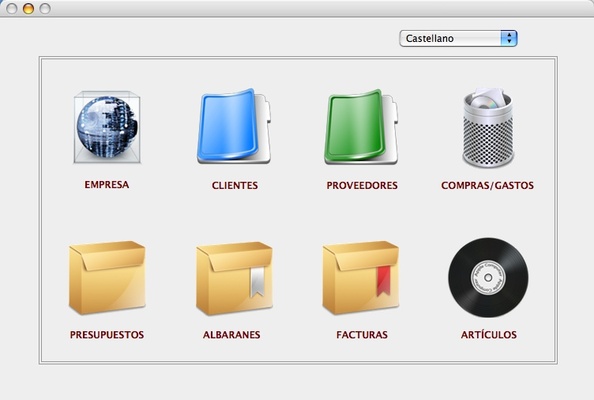Open the green Proveedores folder icon
The height and width of the screenshot is (400, 594).
tap(361, 127)
